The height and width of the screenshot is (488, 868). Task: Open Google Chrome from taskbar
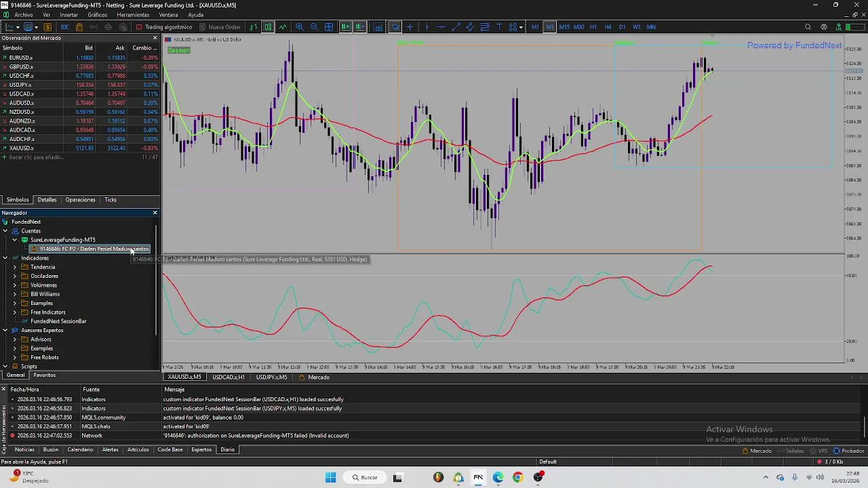pyautogui.click(x=518, y=477)
